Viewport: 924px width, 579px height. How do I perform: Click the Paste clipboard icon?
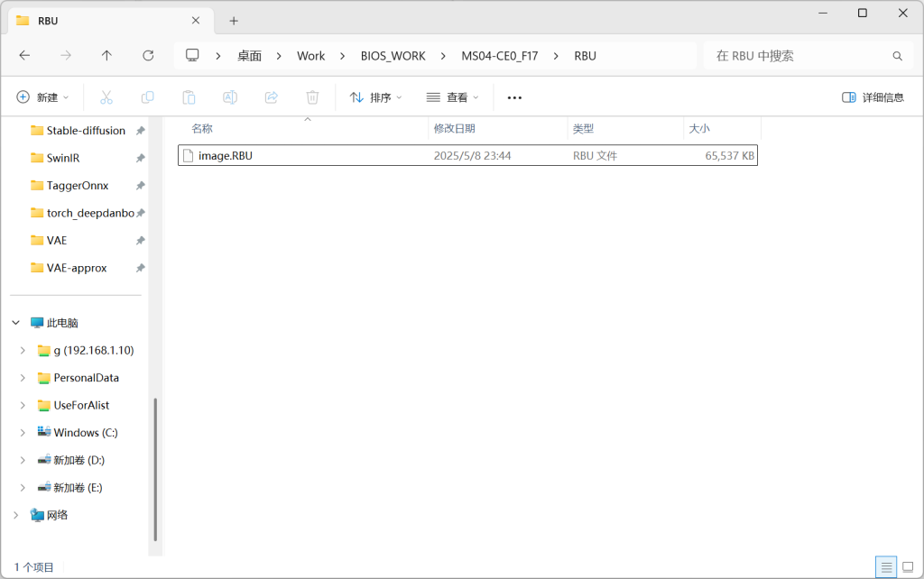(x=189, y=97)
